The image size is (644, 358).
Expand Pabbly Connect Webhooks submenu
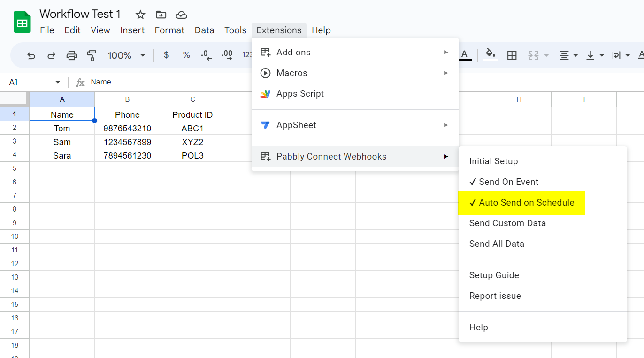pos(355,156)
